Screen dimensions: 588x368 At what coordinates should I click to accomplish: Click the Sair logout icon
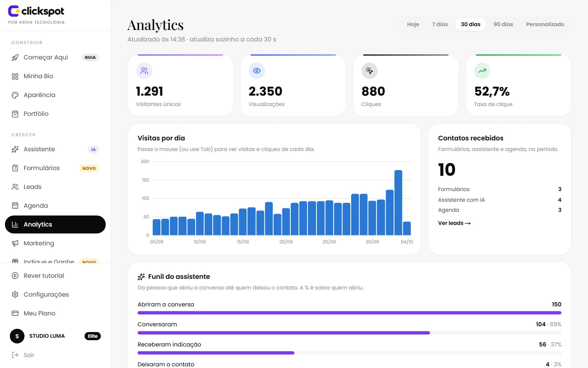[15, 355]
